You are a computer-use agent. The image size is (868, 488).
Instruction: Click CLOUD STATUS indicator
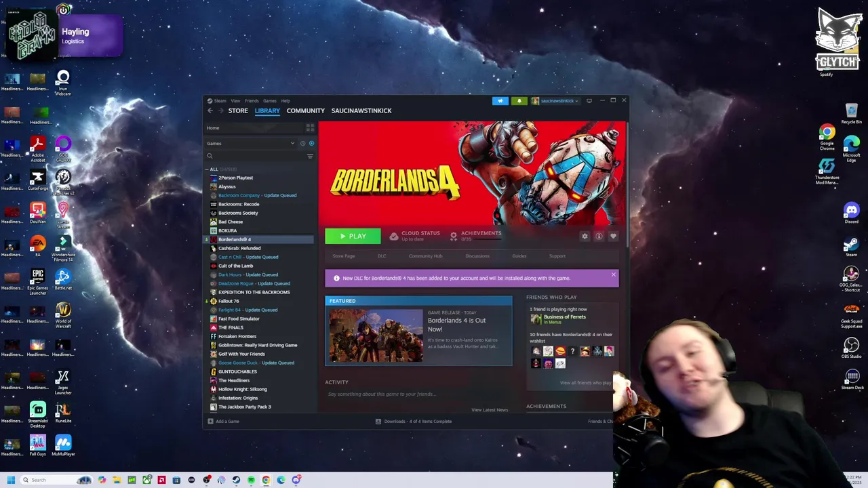point(414,236)
